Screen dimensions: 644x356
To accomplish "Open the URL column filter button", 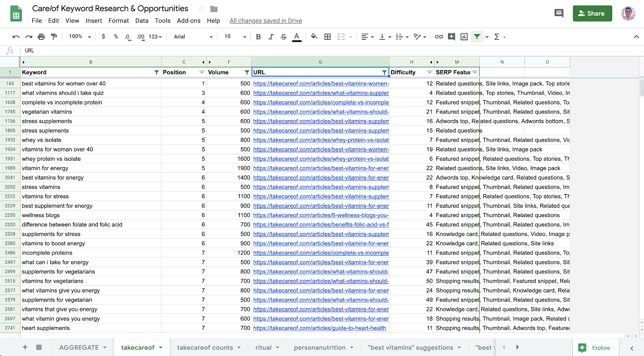I will pos(384,72).
